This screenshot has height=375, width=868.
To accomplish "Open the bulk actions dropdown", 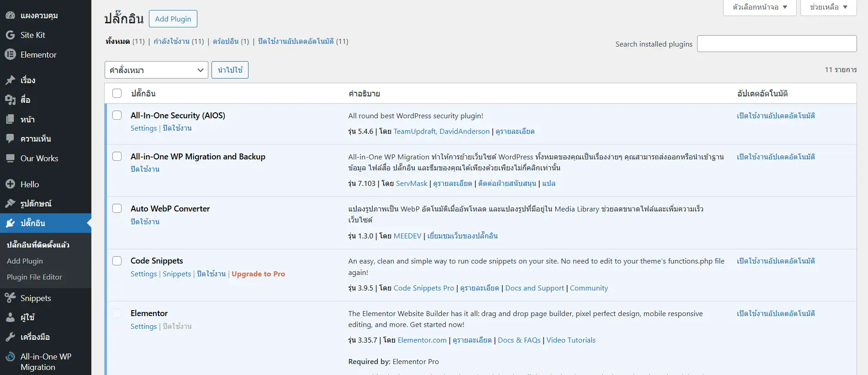I will click(156, 70).
